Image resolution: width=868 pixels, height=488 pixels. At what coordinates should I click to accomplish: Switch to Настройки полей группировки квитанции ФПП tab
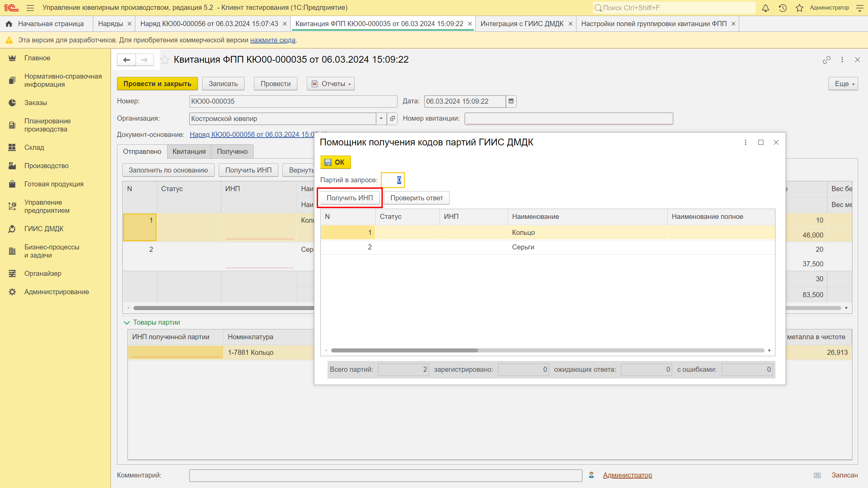coord(654,24)
